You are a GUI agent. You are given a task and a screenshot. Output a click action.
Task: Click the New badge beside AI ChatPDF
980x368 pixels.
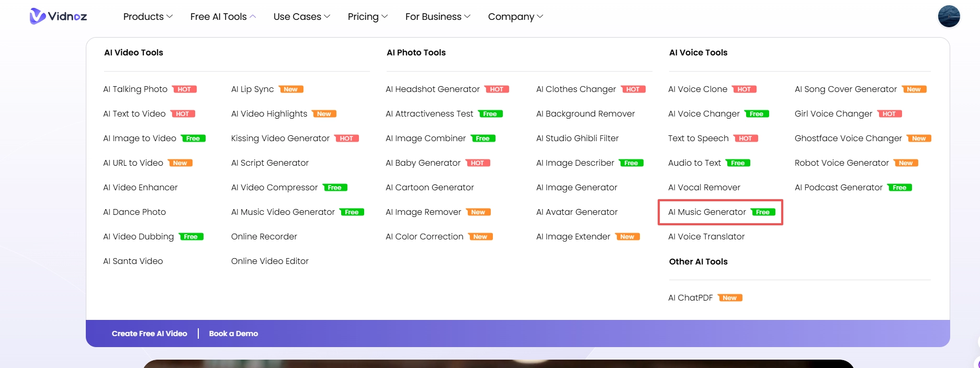point(729,298)
